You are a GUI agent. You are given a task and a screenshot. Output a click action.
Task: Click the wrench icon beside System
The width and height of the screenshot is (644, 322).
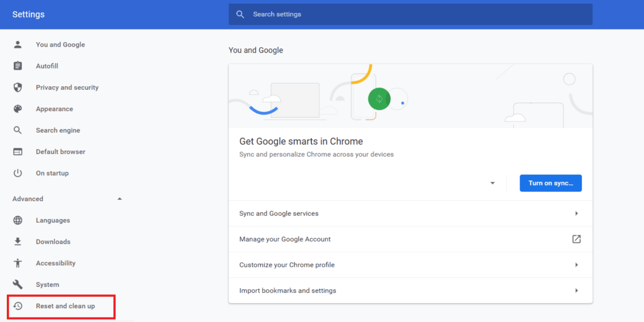18,284
